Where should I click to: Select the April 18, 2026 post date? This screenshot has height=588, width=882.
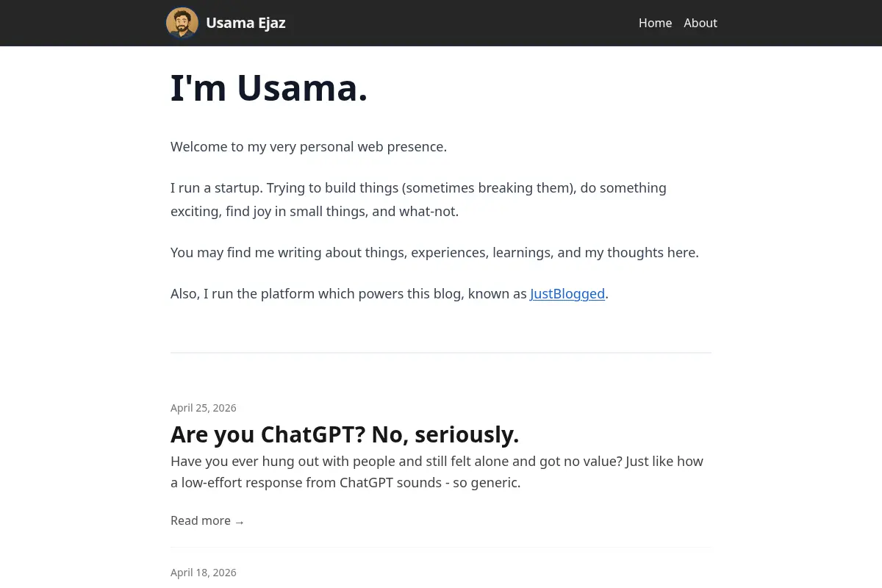point(204,573)
